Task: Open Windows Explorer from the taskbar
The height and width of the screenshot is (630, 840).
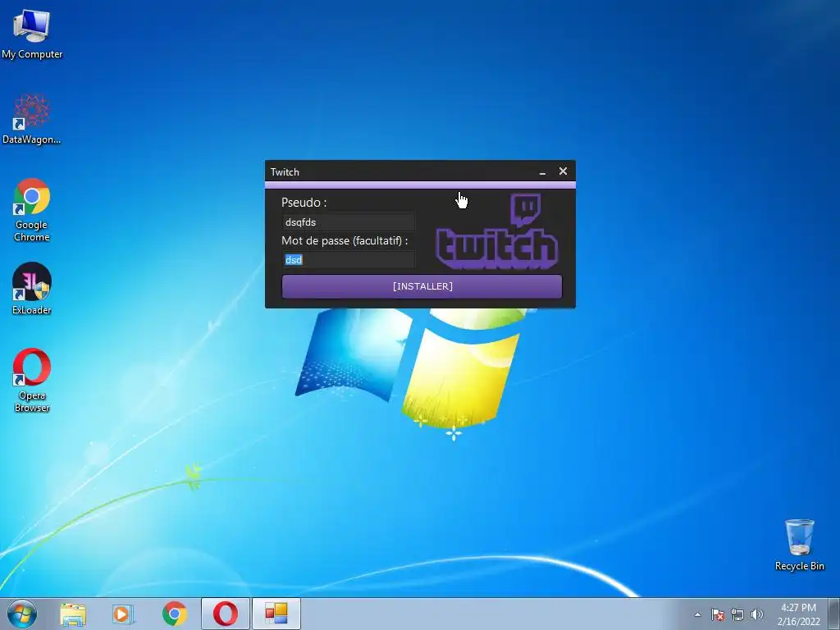Action: 73,614
